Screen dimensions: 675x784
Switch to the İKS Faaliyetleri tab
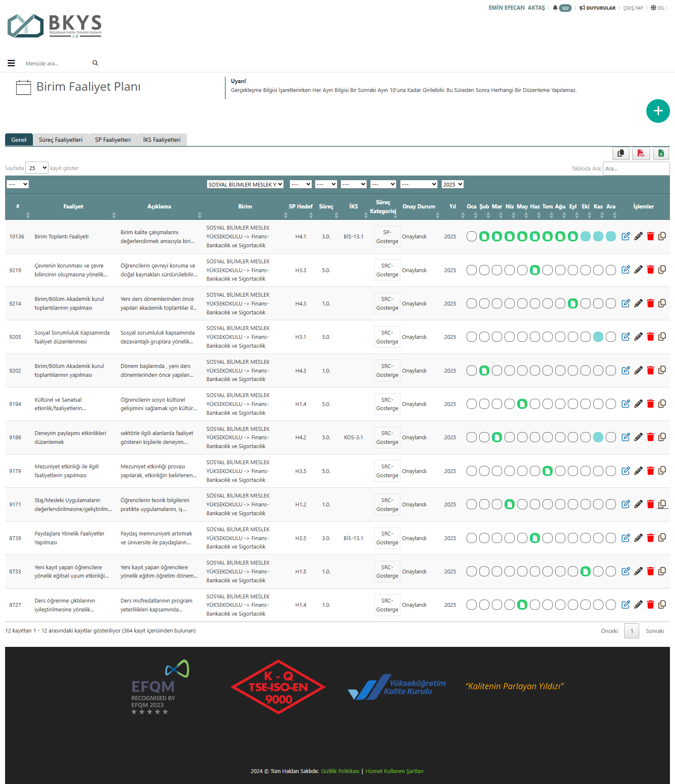point(162,140)
